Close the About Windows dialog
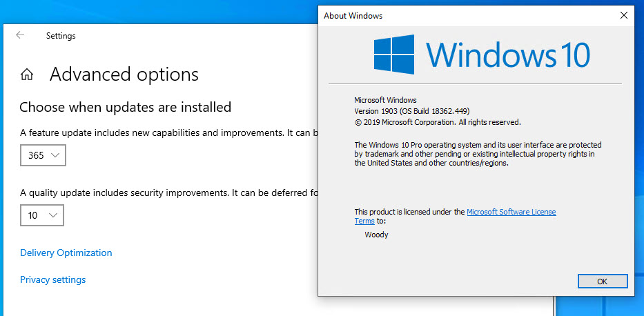This screenshot has height=316, width=644. pos(624,15)
